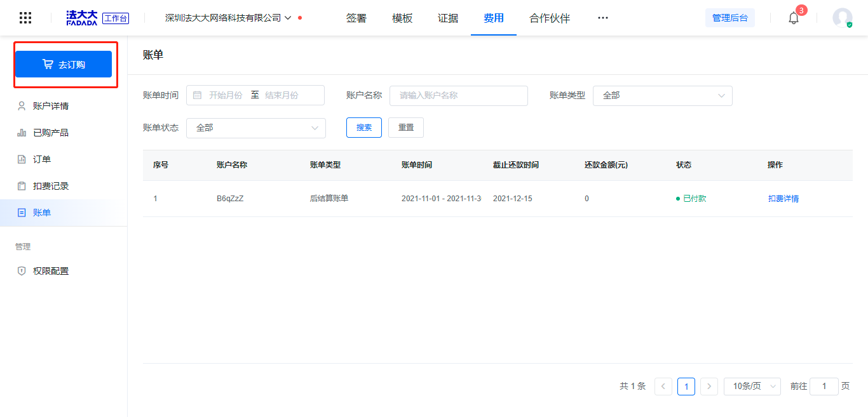The width and height of the screenshot is (868, 417).
Task: Open 扣费详情 link for B6qZzZ
Action: click(783, 199)
